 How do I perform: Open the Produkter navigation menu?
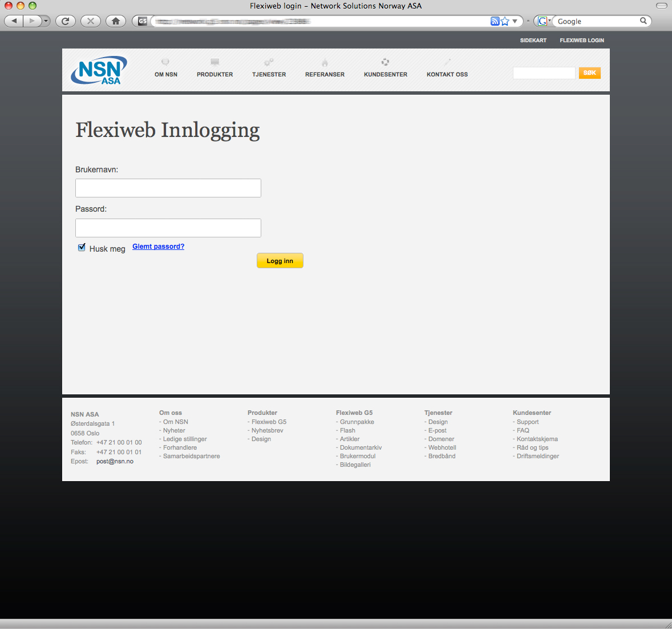(x=214, y=74)
